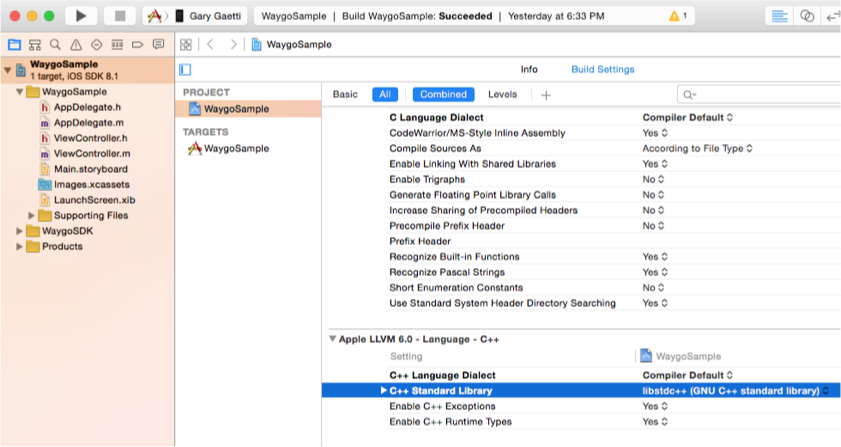Click the build settings search field
The width and height of the screenshot is (841, 447).
[759, 94]
